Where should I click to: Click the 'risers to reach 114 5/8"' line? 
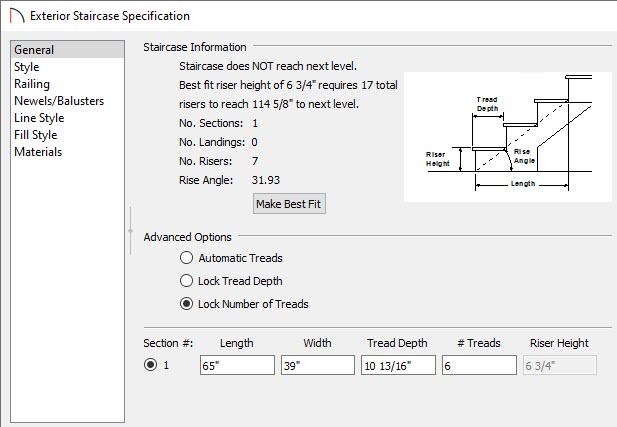click(x=269, y=104)
